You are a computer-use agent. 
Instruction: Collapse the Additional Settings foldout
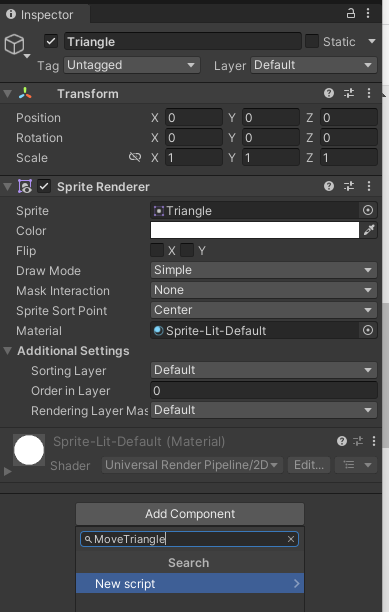pos(7,350)
